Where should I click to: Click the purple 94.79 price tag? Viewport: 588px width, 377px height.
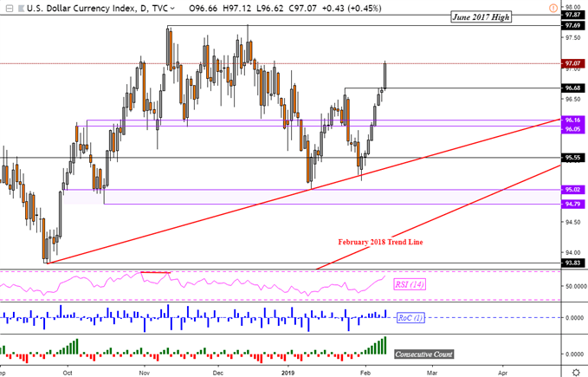pos(572,204)
